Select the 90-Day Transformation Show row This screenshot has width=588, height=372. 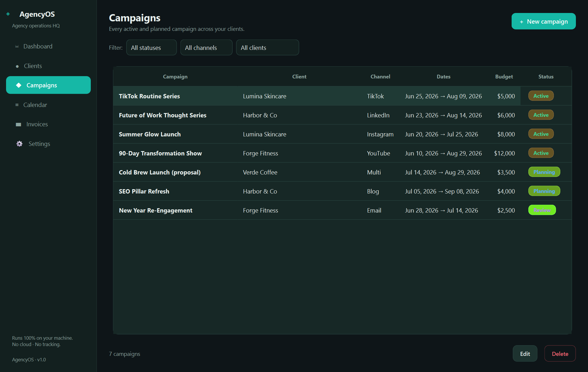point(342,153)
